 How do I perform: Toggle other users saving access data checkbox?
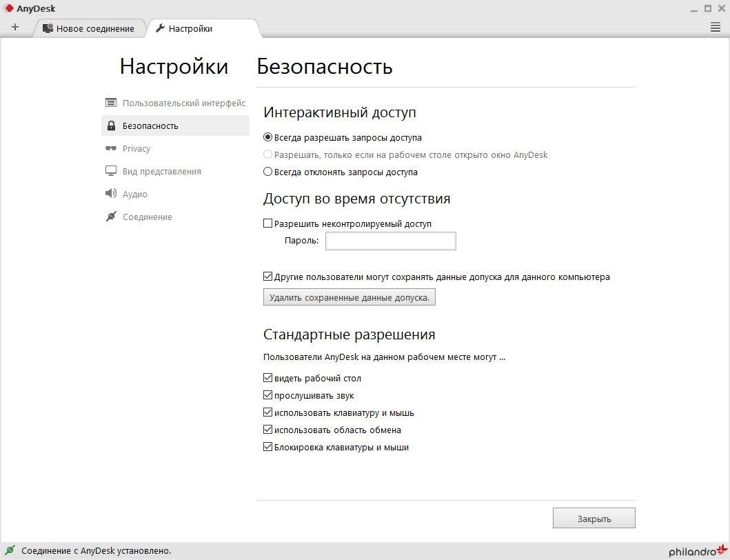click(267, 277)
